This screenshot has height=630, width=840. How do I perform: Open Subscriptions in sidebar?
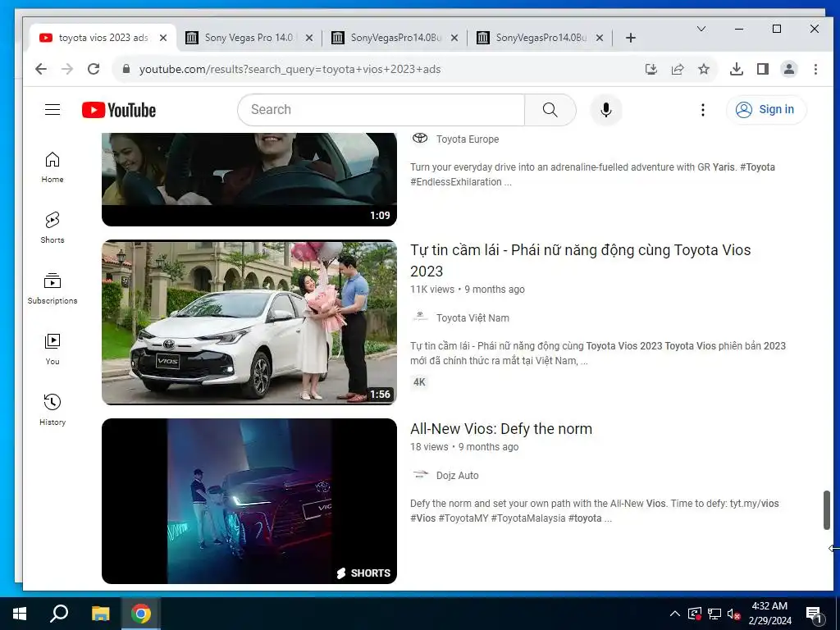pyautogui.click(x=52, y=288)
